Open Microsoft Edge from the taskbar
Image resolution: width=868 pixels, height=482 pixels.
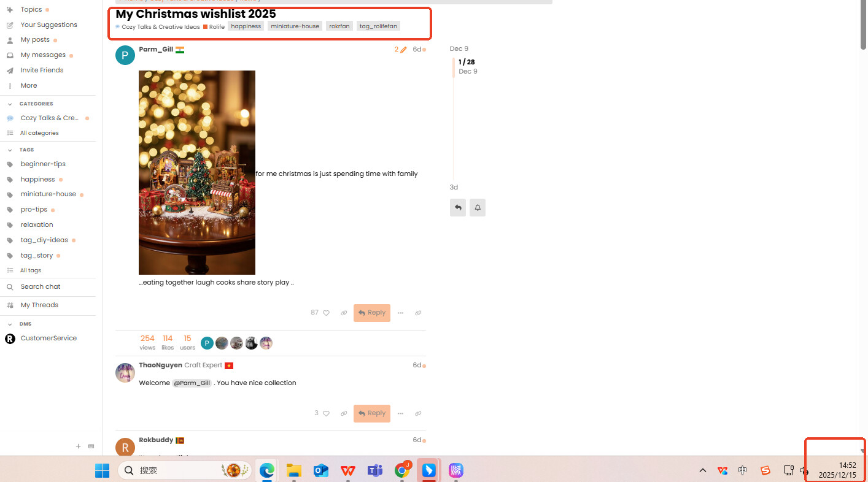coord(266,470)
